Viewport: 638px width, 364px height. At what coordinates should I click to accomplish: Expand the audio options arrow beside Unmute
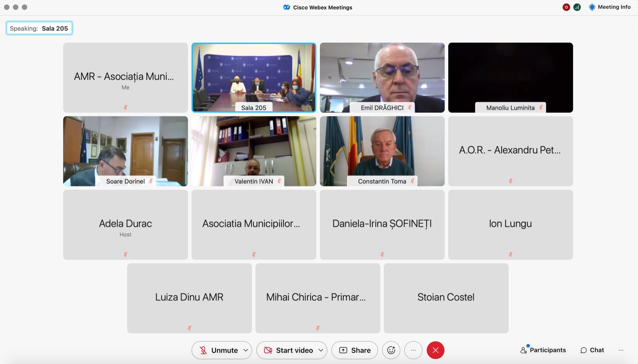[x=246, y=350]
